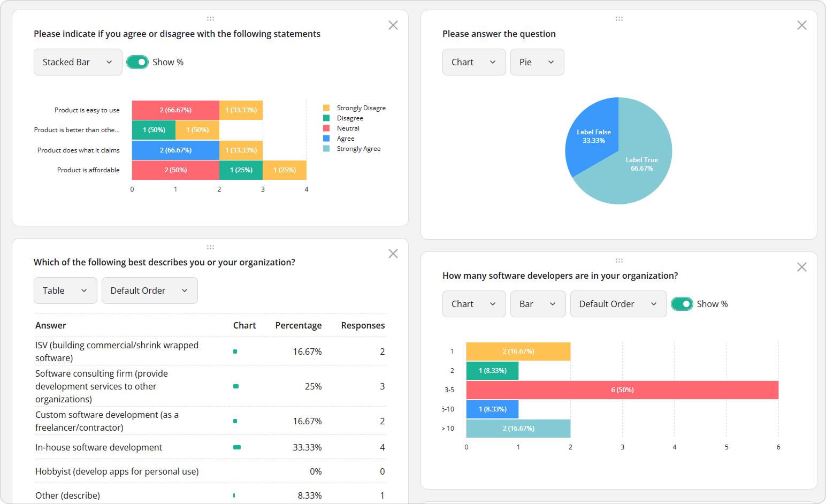
Task: Open the Stacked Bar chart type dropdown
Action: (78, 62)
